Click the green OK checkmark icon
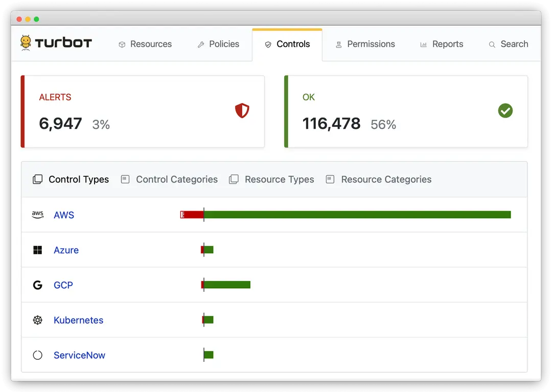The height and width of the screenshot is (392, 552). 505,111
